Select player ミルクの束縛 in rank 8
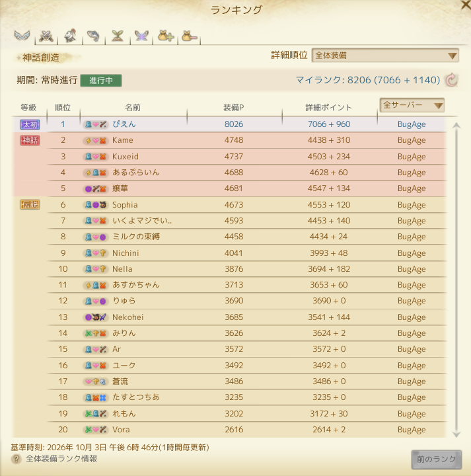This screenshot has height=476, width=471. [x=136, y=237]
